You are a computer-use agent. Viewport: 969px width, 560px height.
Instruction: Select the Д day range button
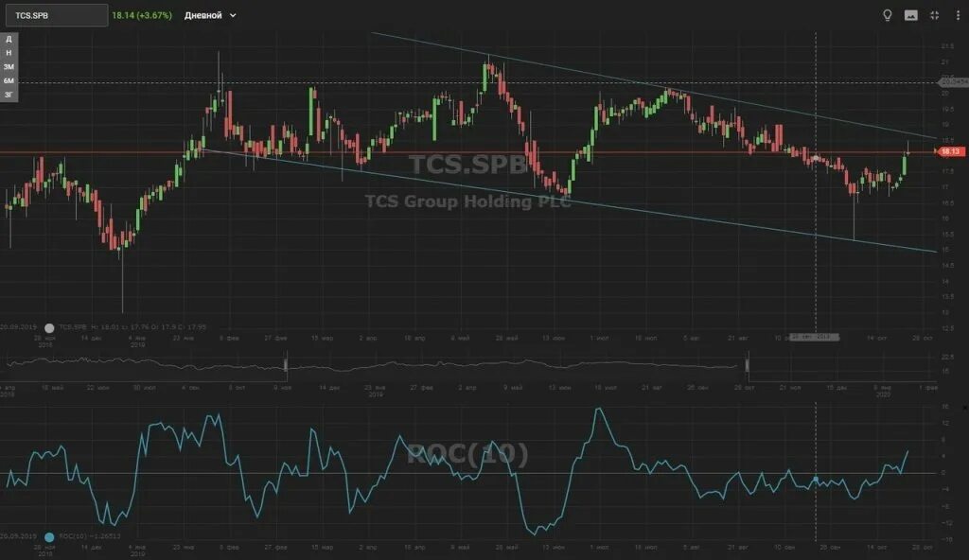coord(9,39)
